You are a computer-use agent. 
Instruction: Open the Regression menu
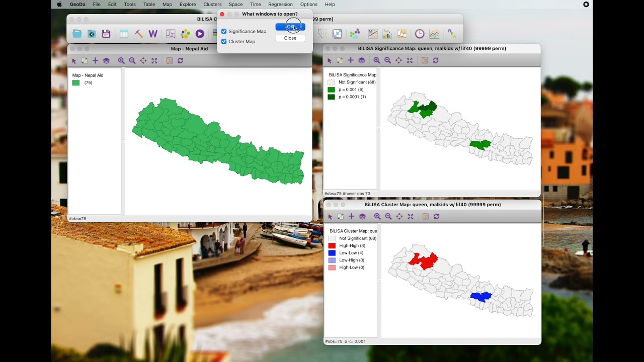(280, 4)
